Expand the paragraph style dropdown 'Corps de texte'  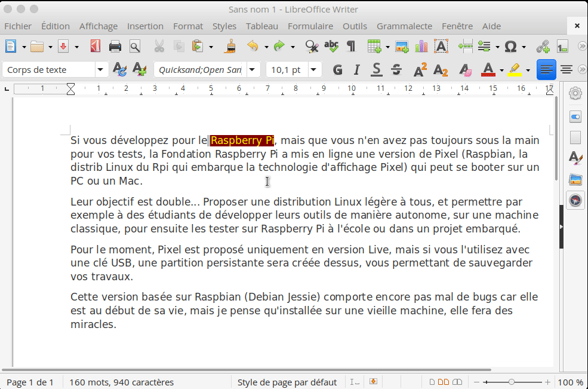(100, 70)
